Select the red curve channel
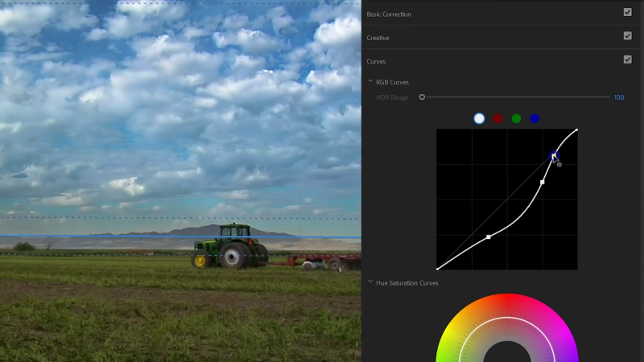Viewport: 644px width, 362px height. 497,118
